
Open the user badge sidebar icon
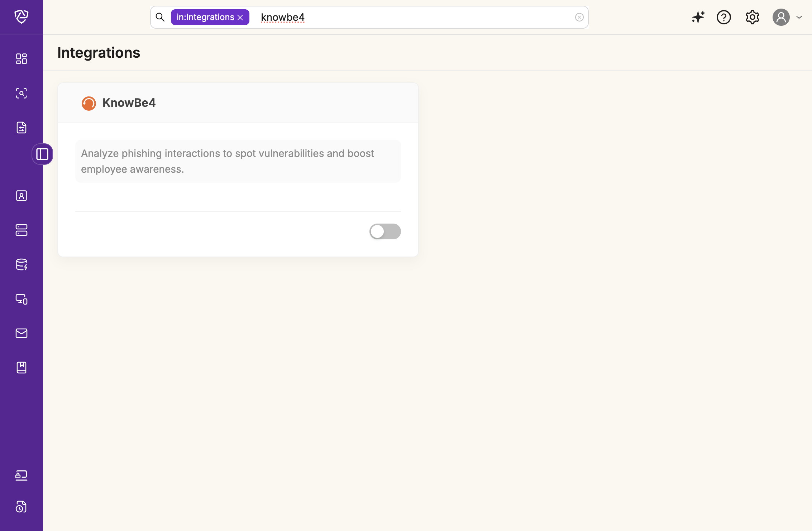click(x=22, y=196)
